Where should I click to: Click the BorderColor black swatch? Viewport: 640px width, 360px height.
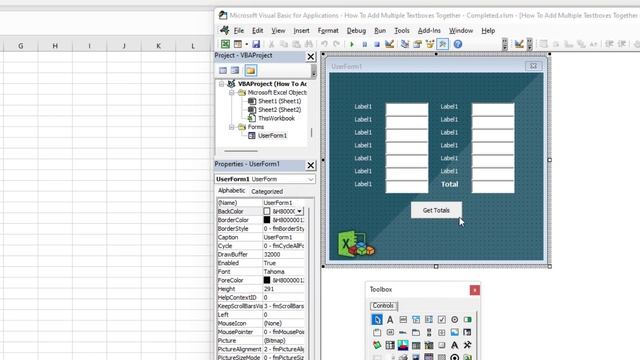click(267, 220)
